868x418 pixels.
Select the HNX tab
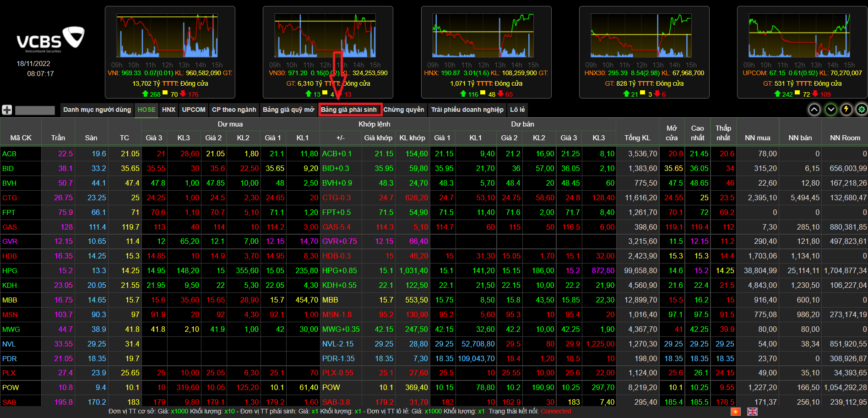point(168,110)
